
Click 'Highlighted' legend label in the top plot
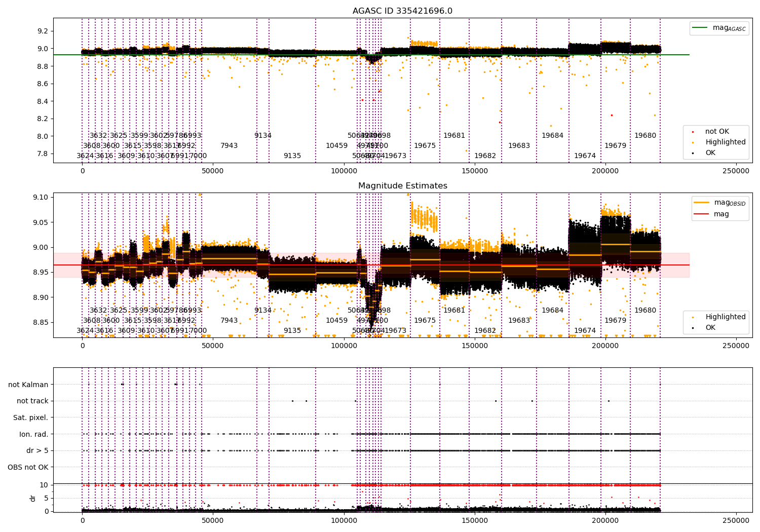pyautogui.click(x=726, y=142)
